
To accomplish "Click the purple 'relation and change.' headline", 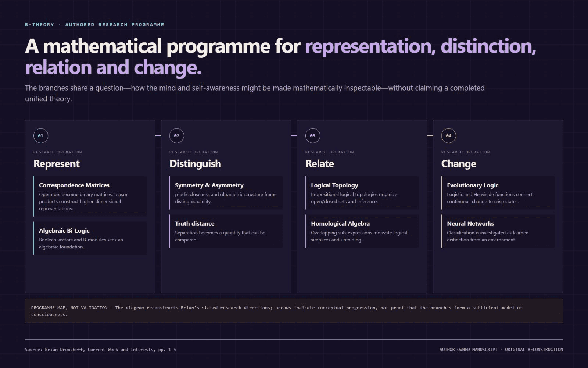I will (x=113, y=68).
